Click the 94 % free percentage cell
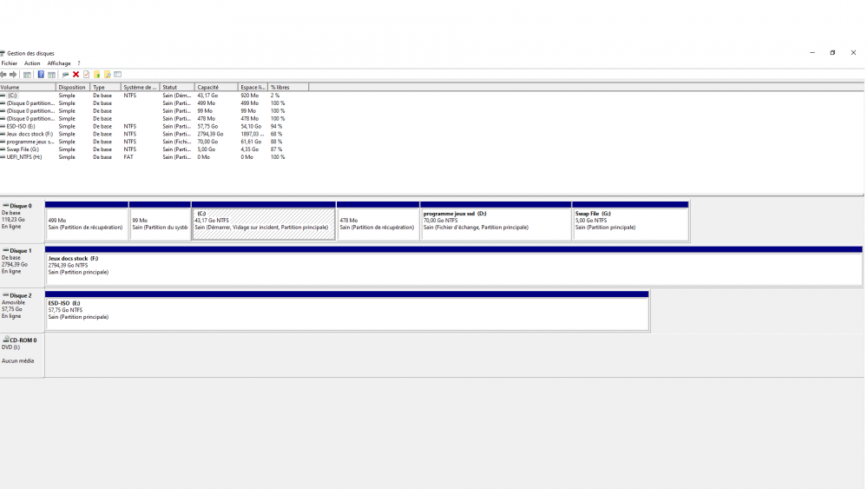 276,126
